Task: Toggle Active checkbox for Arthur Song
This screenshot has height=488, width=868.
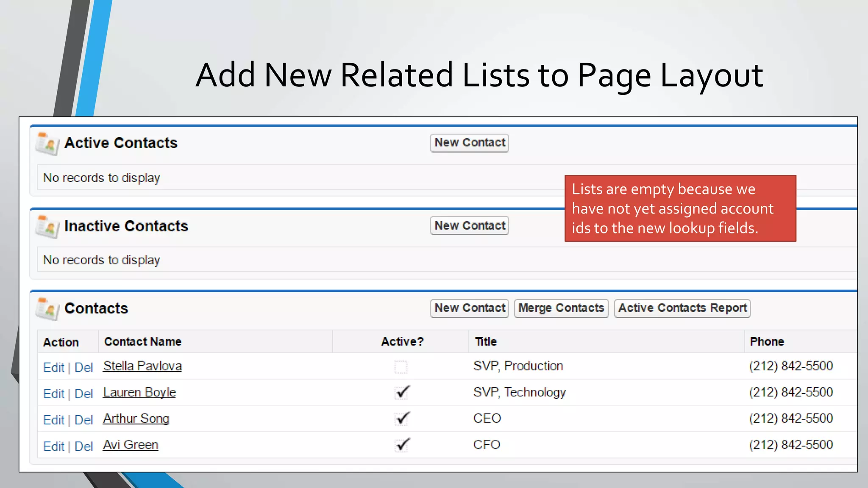Action: (401, 419)
